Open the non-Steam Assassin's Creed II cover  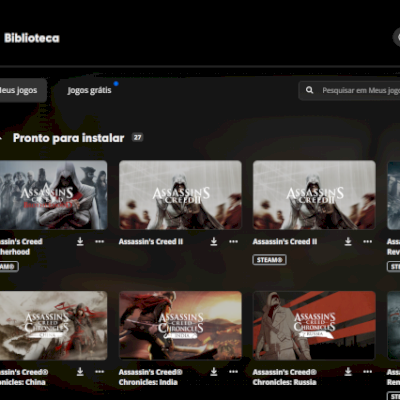(180, 195)
